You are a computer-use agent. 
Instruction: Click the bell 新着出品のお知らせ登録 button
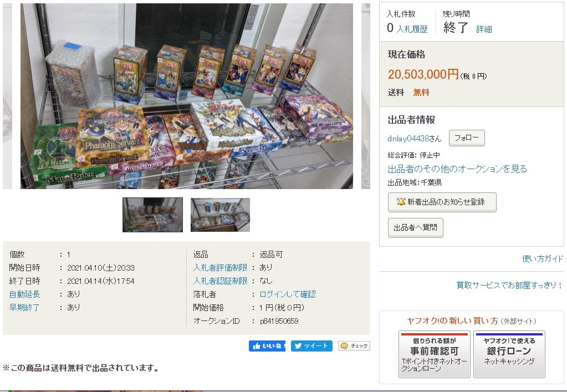(x=442, y=202)
